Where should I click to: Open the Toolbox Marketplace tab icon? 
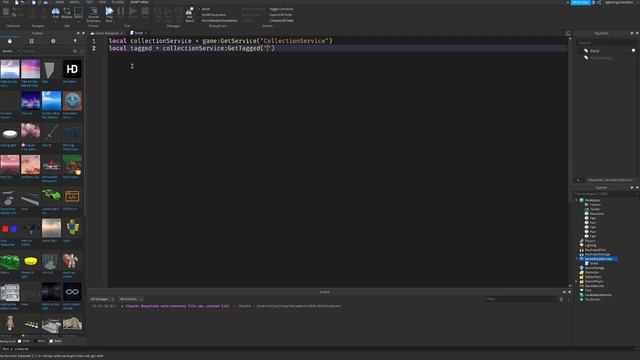[x=10, y=41]
